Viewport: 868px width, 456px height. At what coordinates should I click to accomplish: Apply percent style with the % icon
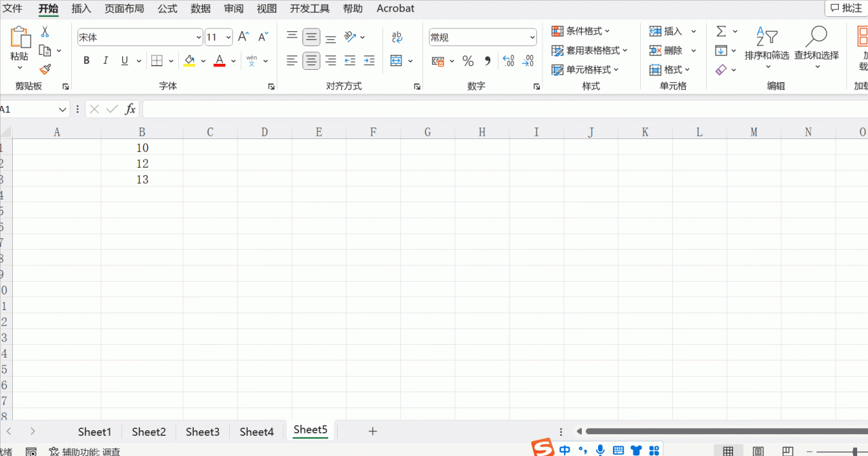click(468, 61)
